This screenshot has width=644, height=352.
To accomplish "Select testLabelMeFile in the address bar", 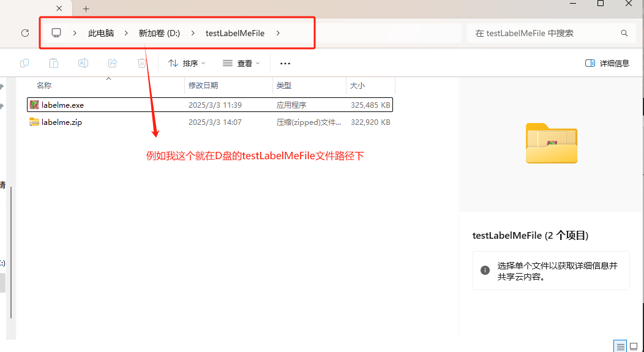I will (235, 33).
